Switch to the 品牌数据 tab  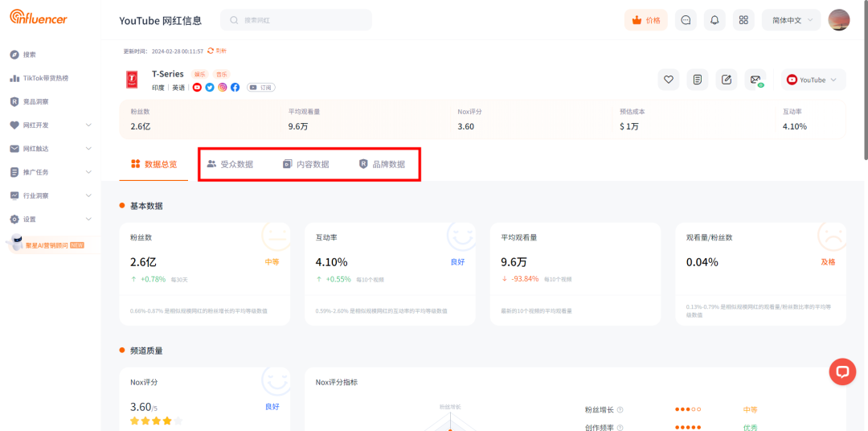382,165
